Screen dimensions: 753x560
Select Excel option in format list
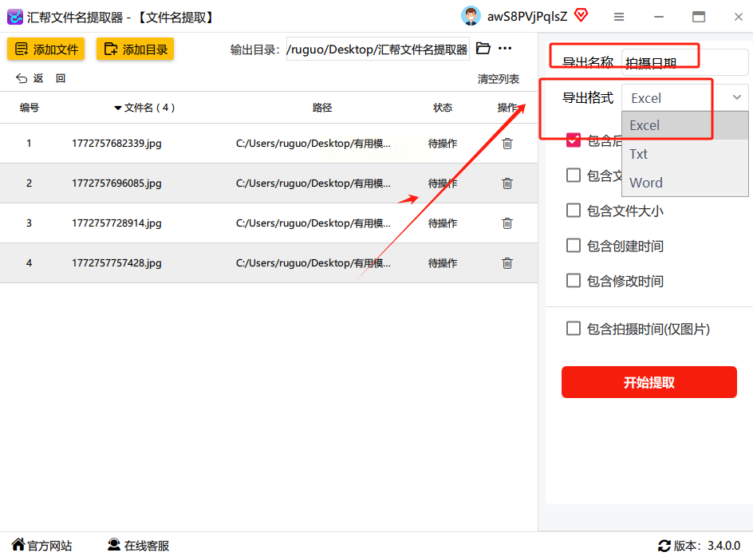coord(685,125)
